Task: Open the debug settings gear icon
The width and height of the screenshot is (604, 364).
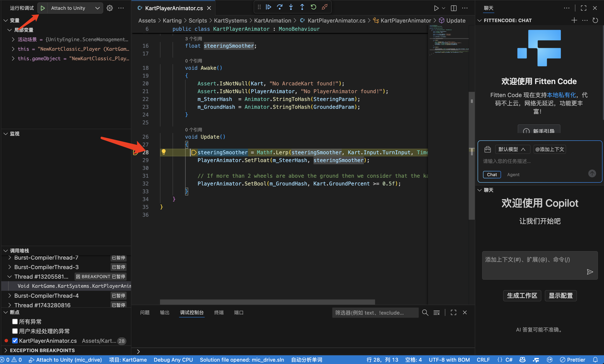Action: [x=109, y=8]
